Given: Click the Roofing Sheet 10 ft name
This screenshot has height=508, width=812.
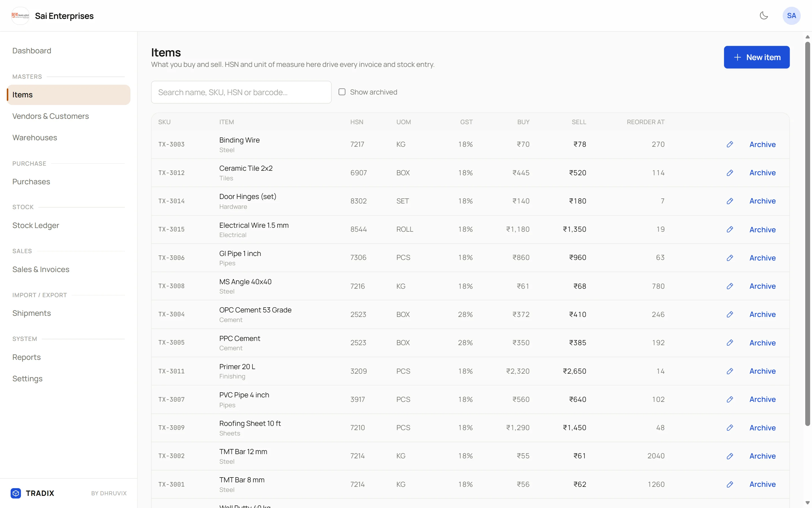Looking at the screenshot, I should [x=250, y=423].
